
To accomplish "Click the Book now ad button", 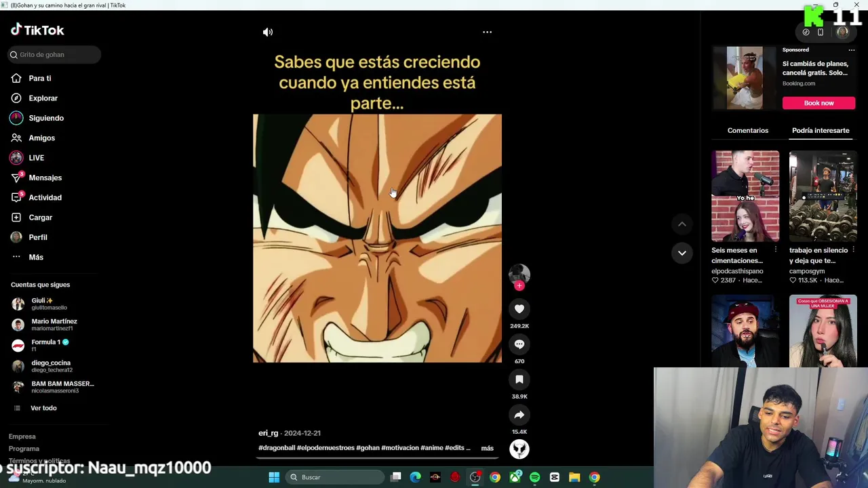I will 818,103.
